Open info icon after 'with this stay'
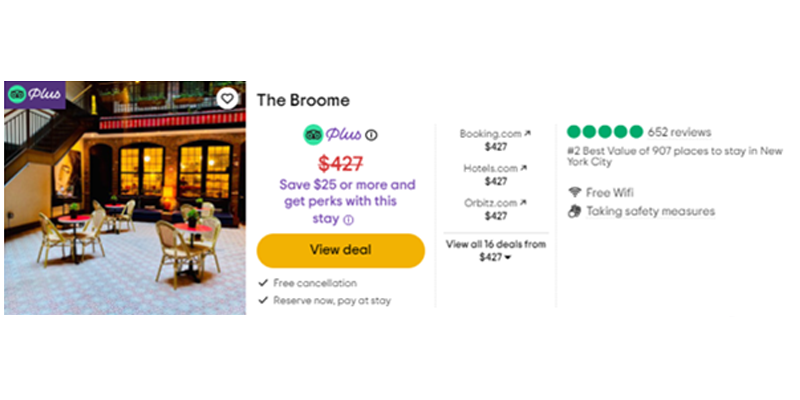The height and width of the screenshot is (400, 800). 348,220
